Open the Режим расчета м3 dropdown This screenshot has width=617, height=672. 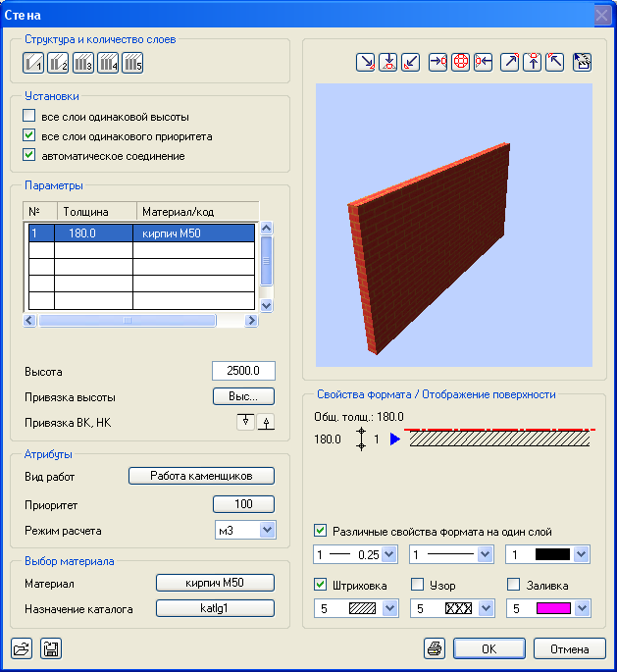click(267, 530)
